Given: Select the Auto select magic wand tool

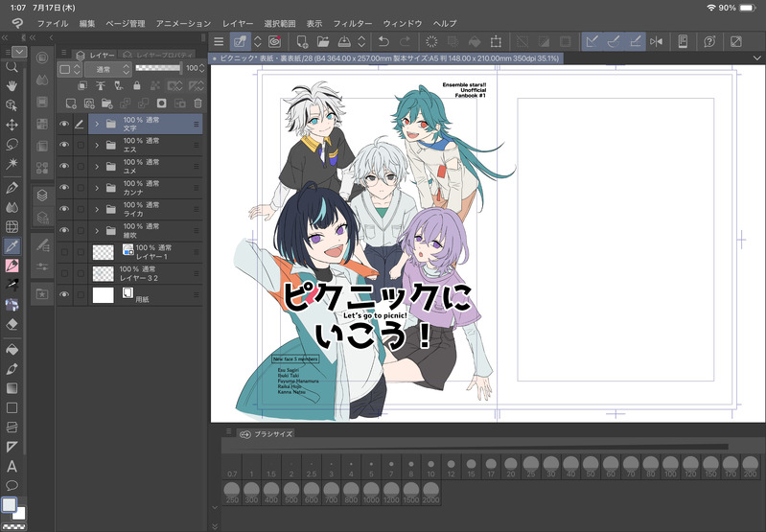Looking at the screenshot, I should pos(12,164).
